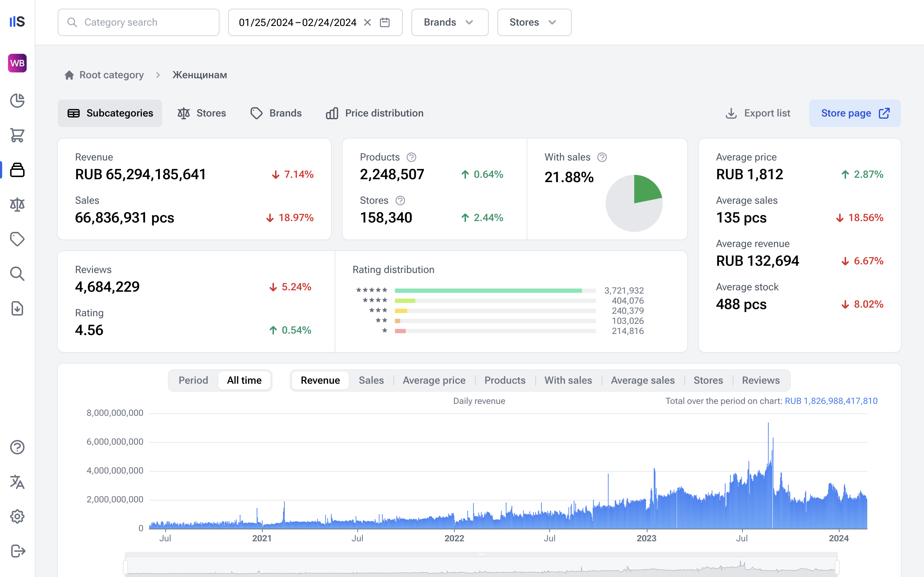The width and height of the screenshot is (924, 577).
Task: Click the Export list button
Action: click(758, 113)
